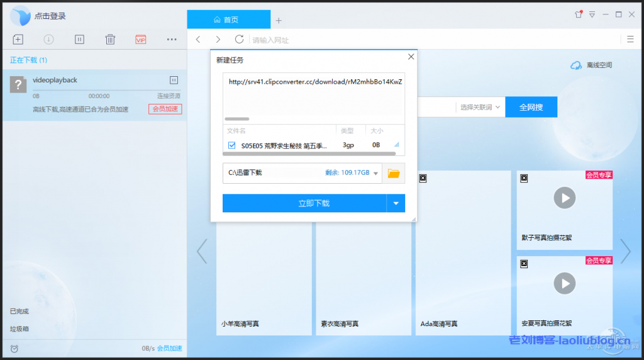This screenshot has width=644, height=360.
Task: Play the 默子写真拍摄花絮 video thumbnail
Action: (x=564, y=199)
